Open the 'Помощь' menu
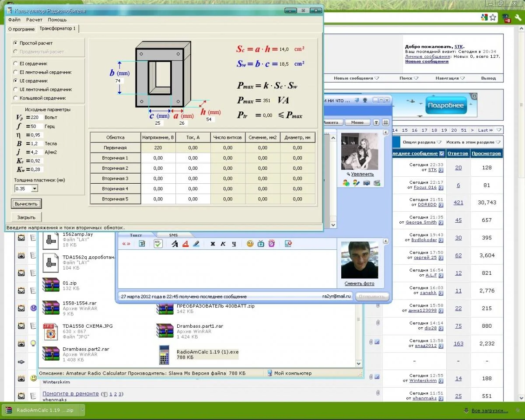The height and width of the screenshot is (420, 525). click(x=57, y=20)
